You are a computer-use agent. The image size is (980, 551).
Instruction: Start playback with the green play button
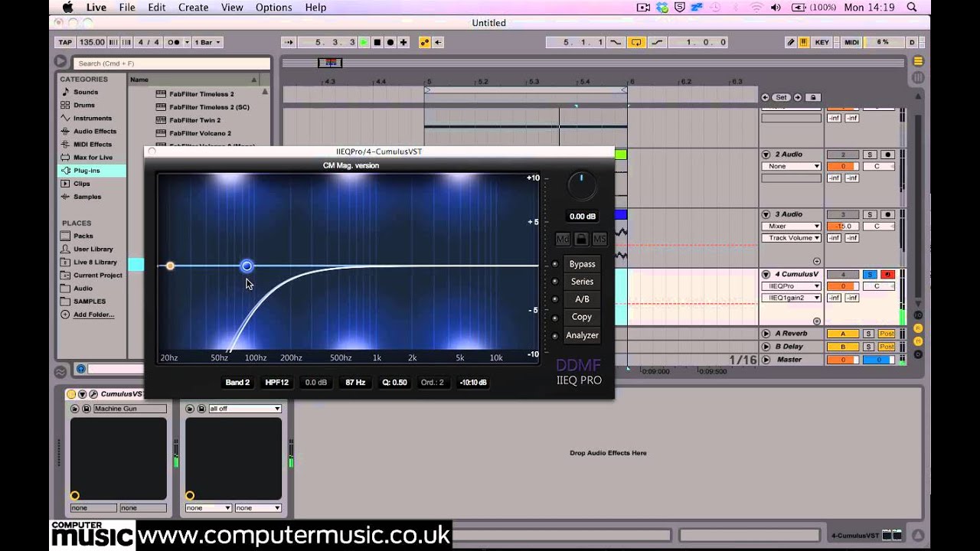tap(364, 43)
